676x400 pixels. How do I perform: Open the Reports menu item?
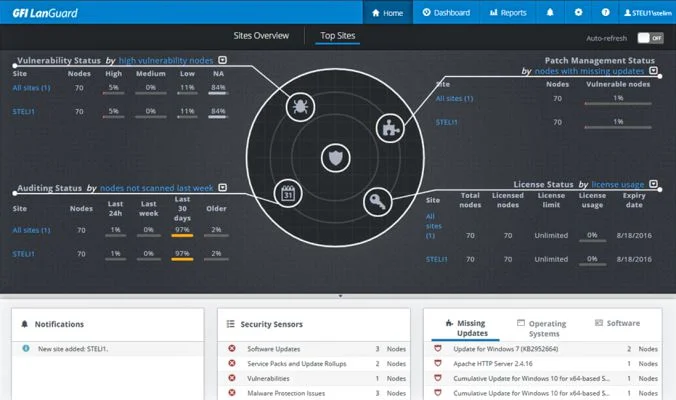508,13
